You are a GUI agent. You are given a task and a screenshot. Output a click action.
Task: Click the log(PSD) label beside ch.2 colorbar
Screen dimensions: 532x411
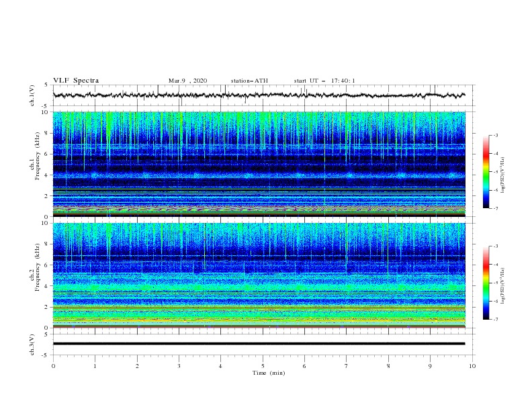coord(503,286)
